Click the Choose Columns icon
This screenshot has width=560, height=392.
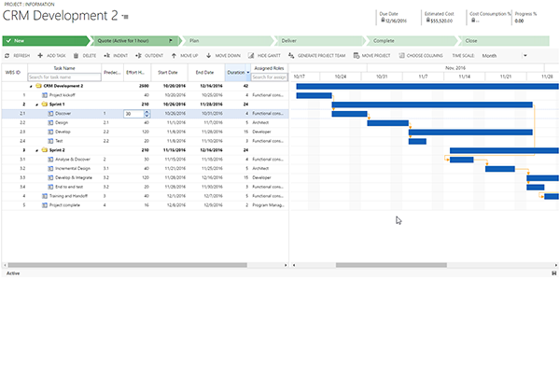(x=401, y=56)
